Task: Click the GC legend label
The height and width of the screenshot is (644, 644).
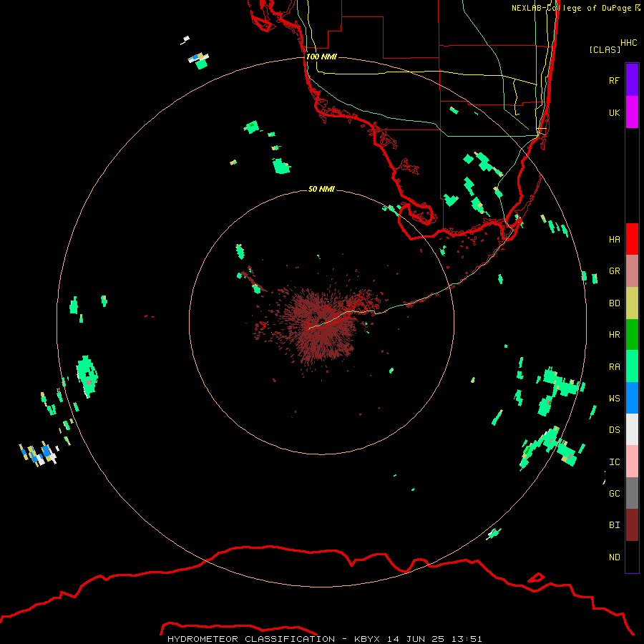Action: tap(614, 494)
